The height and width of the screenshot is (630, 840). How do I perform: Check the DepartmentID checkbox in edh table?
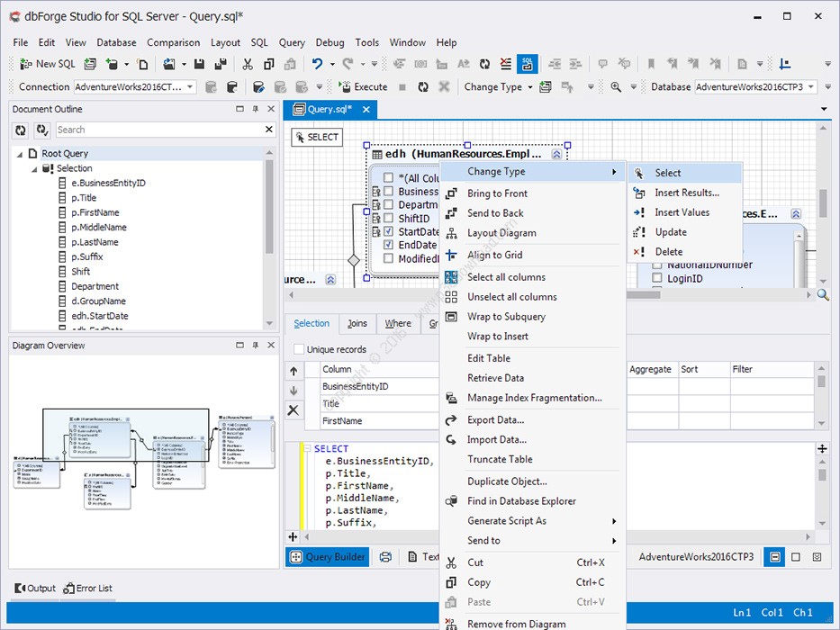[x=388, y=204]
